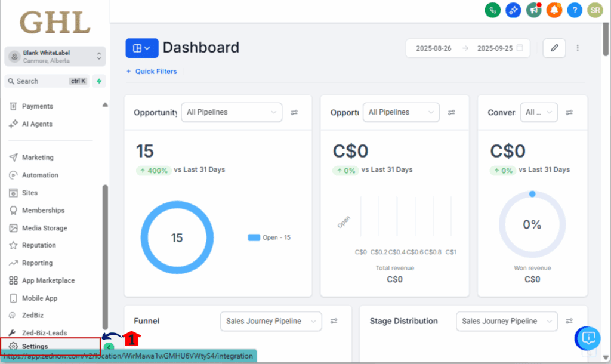Open Funnel's Sales Journey Pipeline dropdown
611x364 pixels.
[270, 321]
